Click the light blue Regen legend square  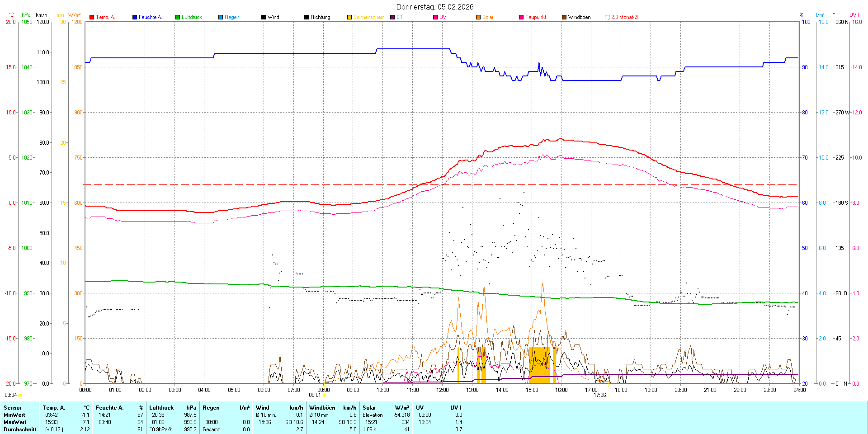(x=221, y=17)
